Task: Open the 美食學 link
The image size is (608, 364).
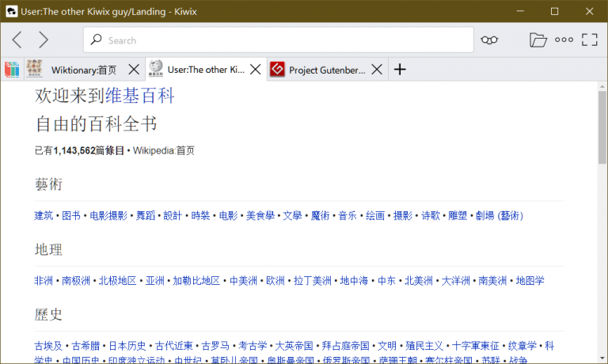Action: [260, 215]
